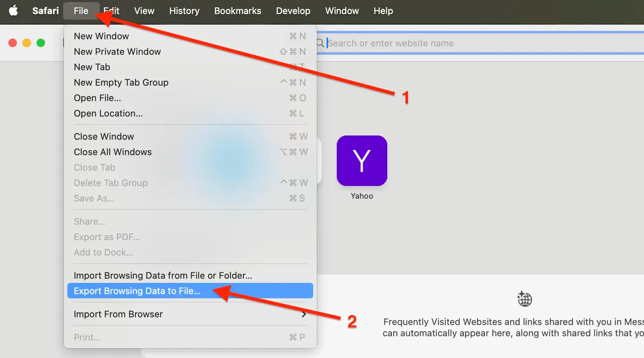Click the Yahoo favorite icon
The image size is (644, 358).
coord(362,161)
